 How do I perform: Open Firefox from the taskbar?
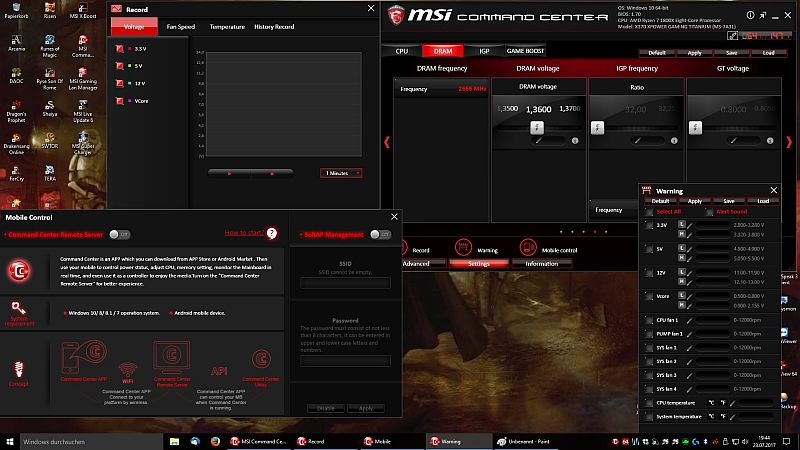[x=215, y=441]
